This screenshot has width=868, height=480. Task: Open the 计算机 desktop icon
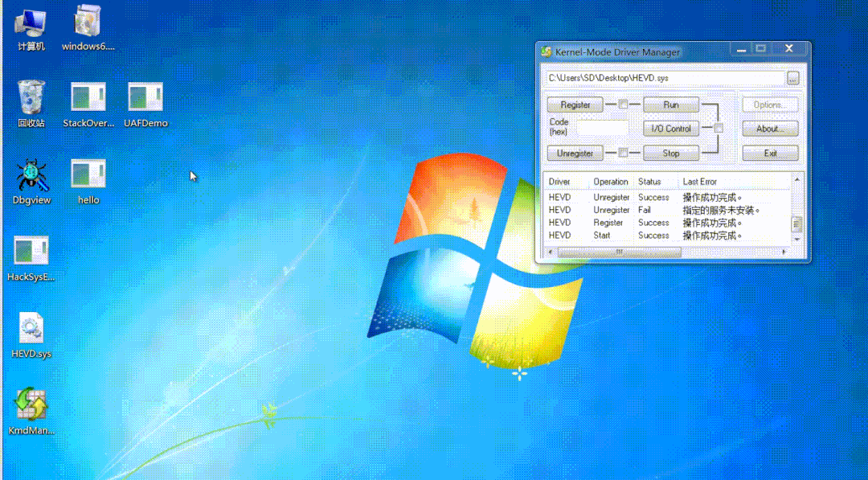point(31,30)
